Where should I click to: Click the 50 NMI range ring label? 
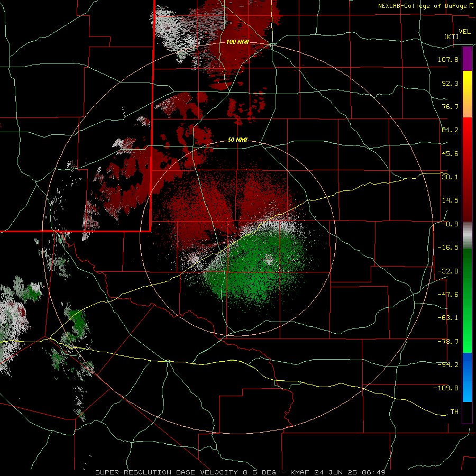click(x=237, y=140)
